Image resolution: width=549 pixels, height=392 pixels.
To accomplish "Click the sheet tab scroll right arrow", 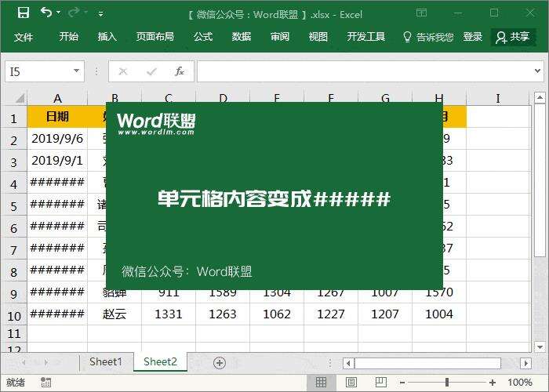I will (45, 362).
